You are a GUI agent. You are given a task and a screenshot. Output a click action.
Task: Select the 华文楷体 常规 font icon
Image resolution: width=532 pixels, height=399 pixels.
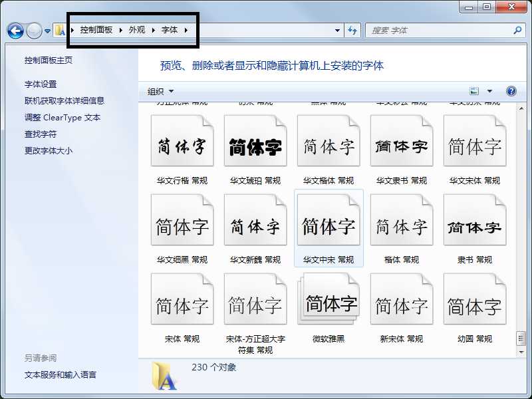click(329, 141)
